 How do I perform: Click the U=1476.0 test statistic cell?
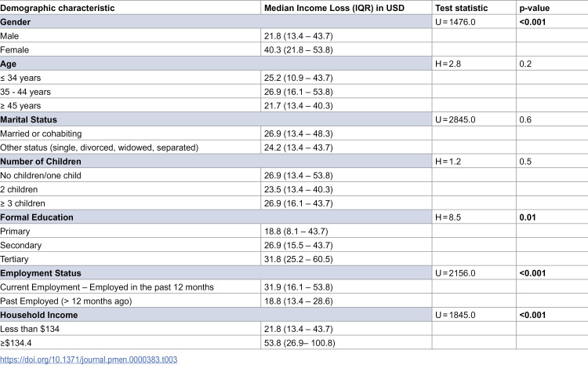[474, 22]
